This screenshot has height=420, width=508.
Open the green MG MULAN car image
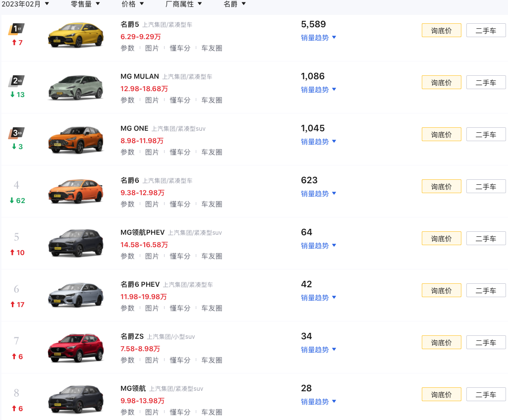[76, 88]
